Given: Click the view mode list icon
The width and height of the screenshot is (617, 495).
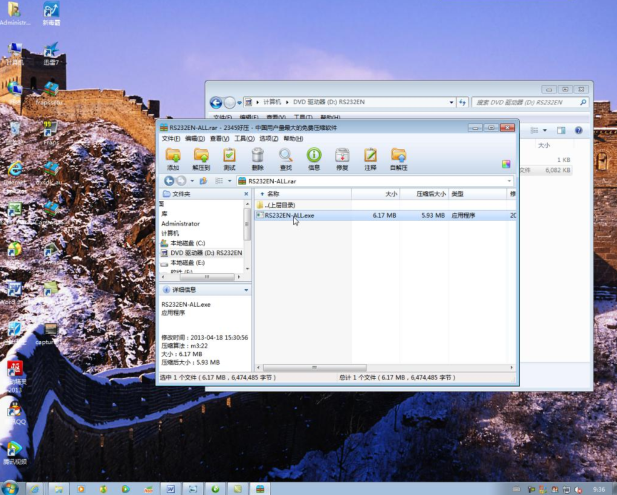Looking at the screenshot, I should click(x=219, y=181).
